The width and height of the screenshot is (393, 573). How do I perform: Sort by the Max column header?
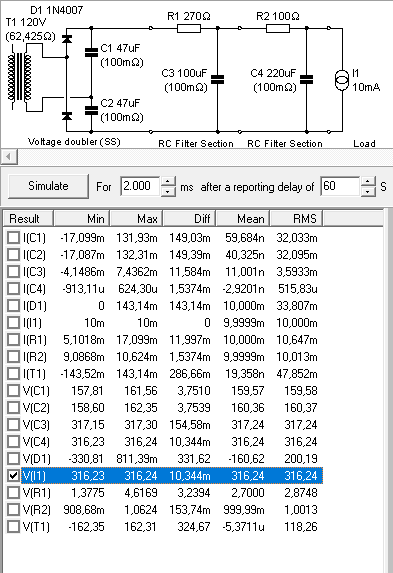[x=136, y=219]
